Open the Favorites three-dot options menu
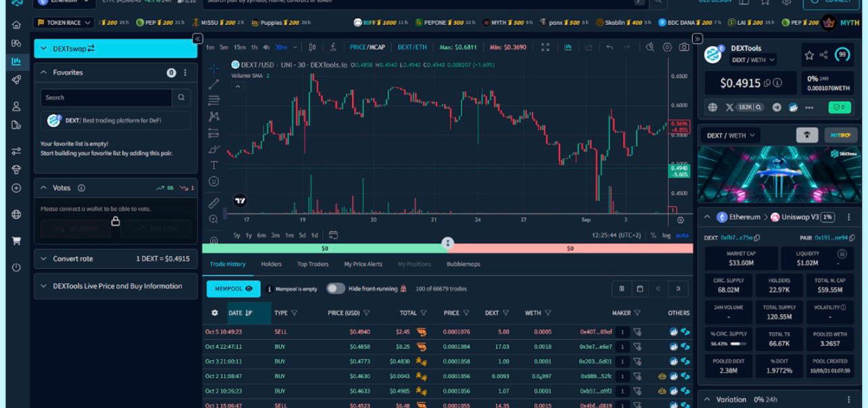This screenshot has width=868, height=408. 185,72
